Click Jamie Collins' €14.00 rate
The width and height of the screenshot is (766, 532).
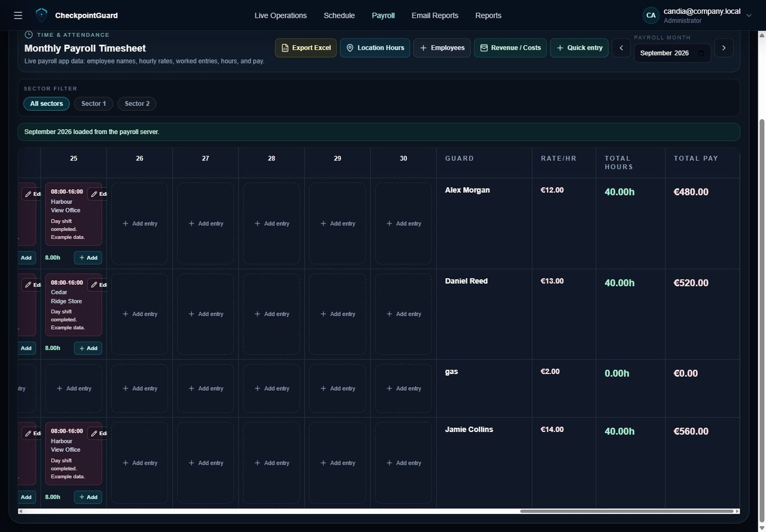(x=552, y=430)
